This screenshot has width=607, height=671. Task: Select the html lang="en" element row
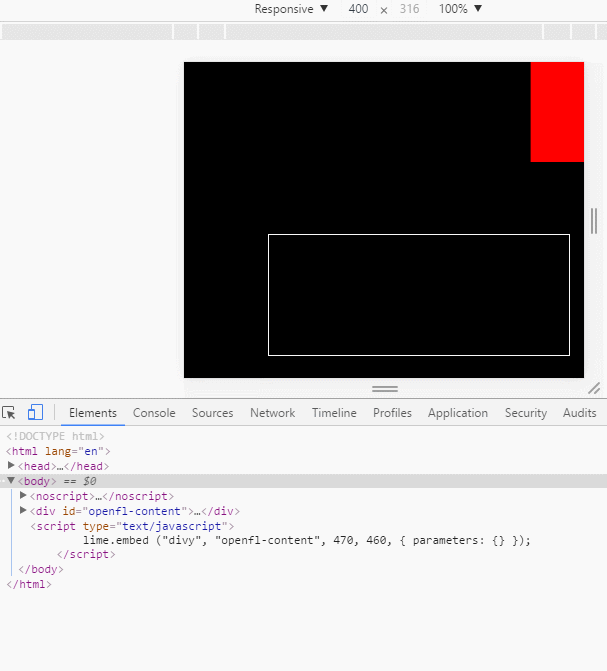coord(58,451)
